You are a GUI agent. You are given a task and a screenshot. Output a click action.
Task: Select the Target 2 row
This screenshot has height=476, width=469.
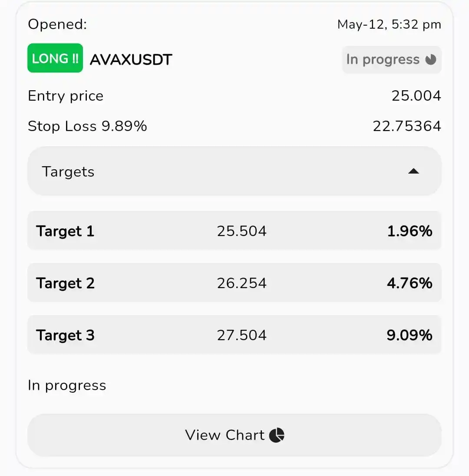[x=234, y=283]
